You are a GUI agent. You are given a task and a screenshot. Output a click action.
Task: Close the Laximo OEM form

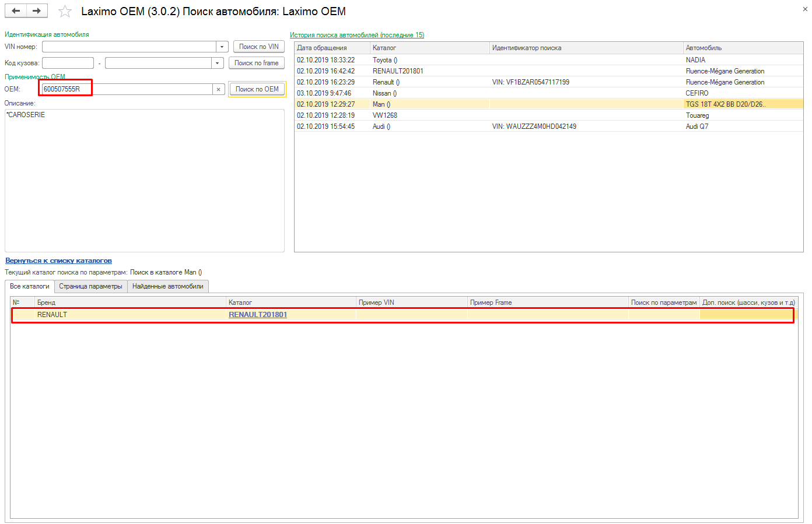[805, 9]
